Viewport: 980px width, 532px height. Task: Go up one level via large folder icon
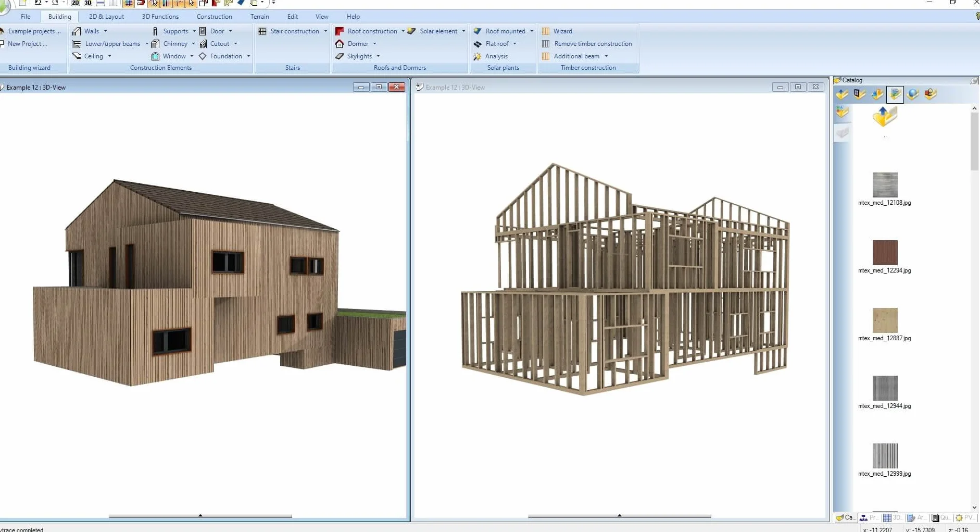885,117
